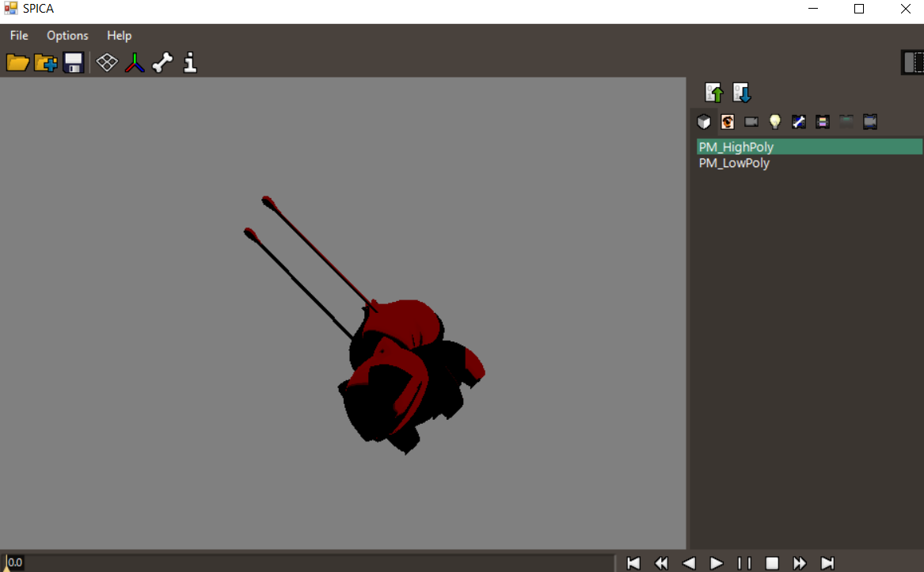Switch to the Models cube tab

[x=704, y=122]
